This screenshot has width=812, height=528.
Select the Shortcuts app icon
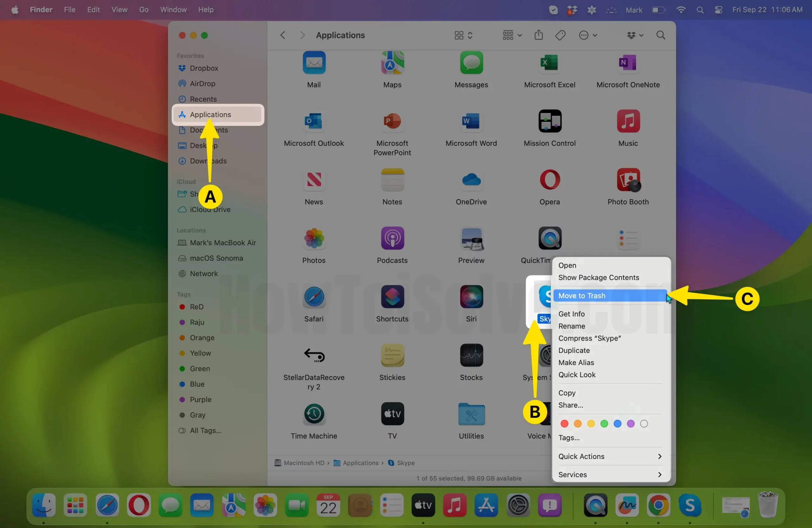tap(392, 297)
